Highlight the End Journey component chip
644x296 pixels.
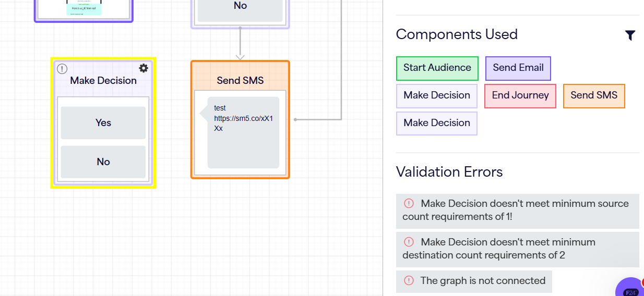[520, 95]
